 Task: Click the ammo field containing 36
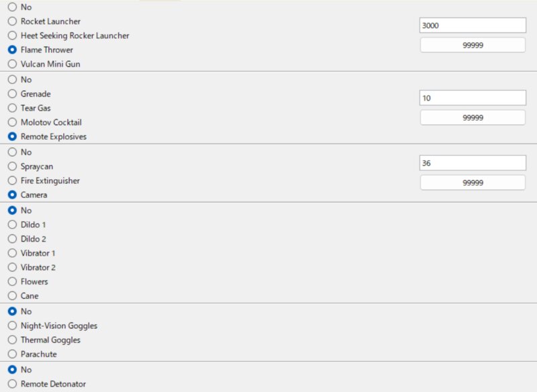[x=473, y=163]
